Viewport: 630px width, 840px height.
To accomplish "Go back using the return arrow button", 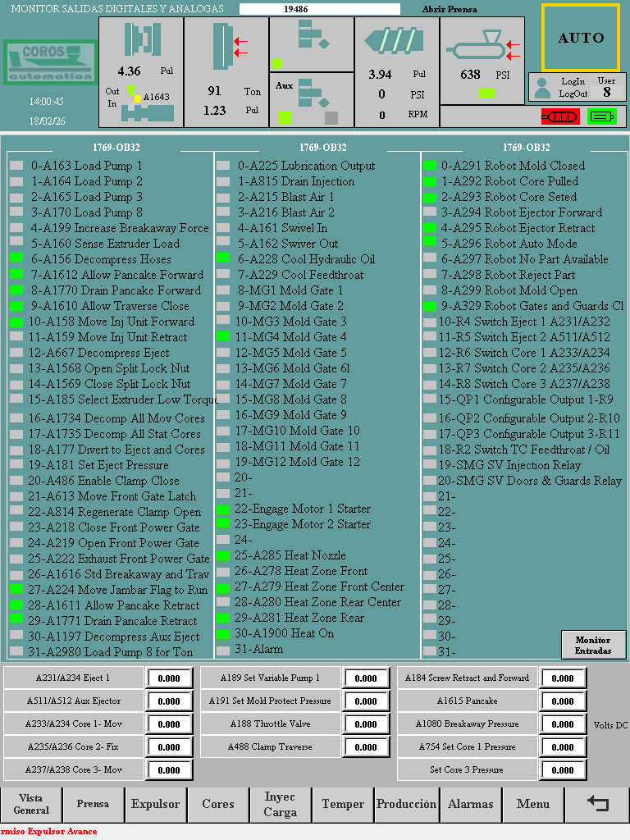I will click(598, 804).
